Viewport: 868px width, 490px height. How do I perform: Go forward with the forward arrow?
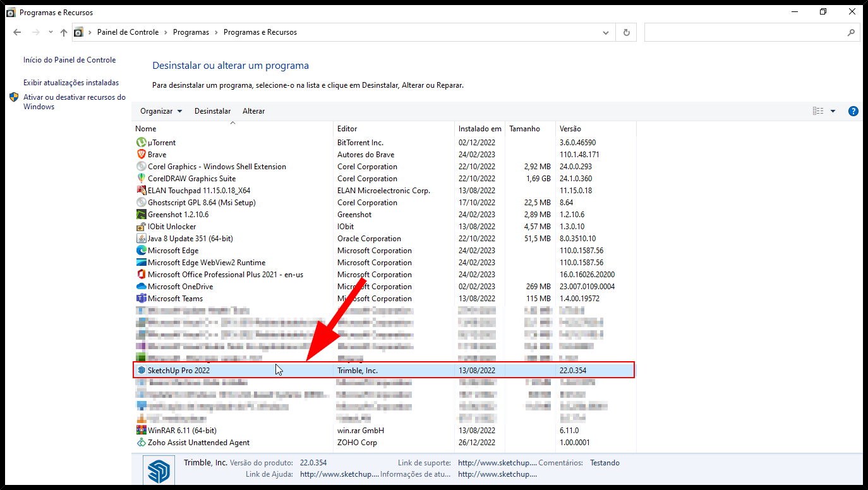(36, 32)
